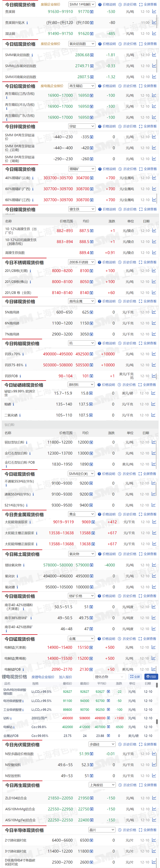Click the 均价 column header in nickel table
This screenshot has width=160, height=868.
click(86, 221)
